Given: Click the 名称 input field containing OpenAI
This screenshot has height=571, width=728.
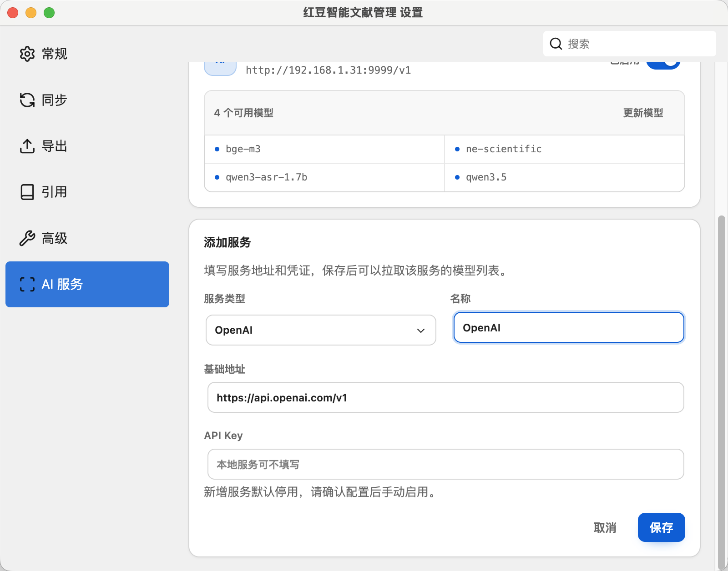Looking at the screenshot, I should click(569, 327).
